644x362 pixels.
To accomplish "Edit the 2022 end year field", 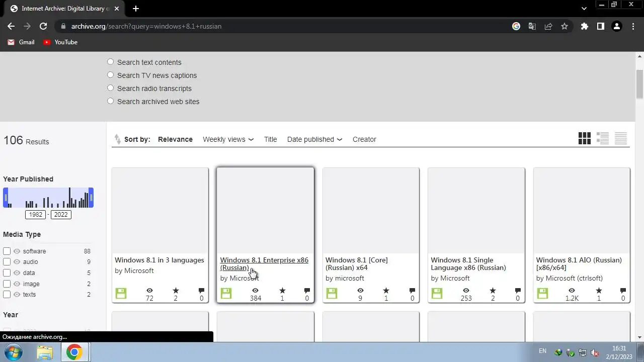I will click(x=61, y=215).
